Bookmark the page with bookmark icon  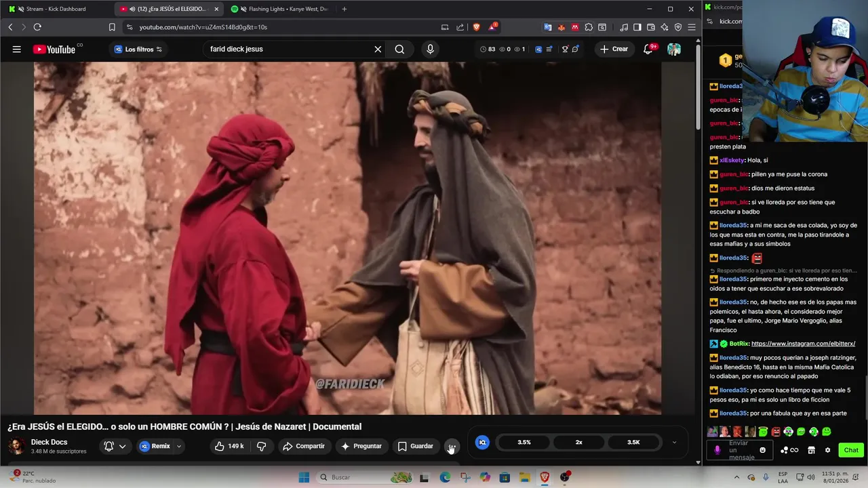pyautogui.click(x=112, y=27)
